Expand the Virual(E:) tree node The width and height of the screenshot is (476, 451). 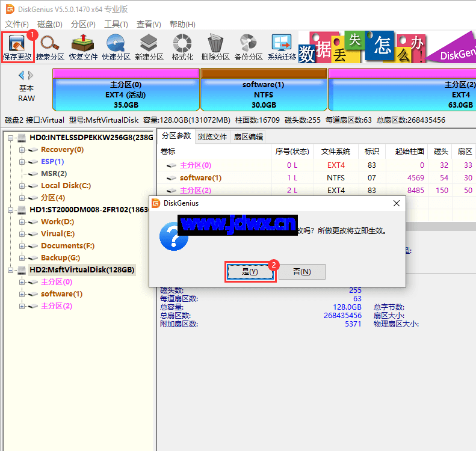[x=22, y=234]
